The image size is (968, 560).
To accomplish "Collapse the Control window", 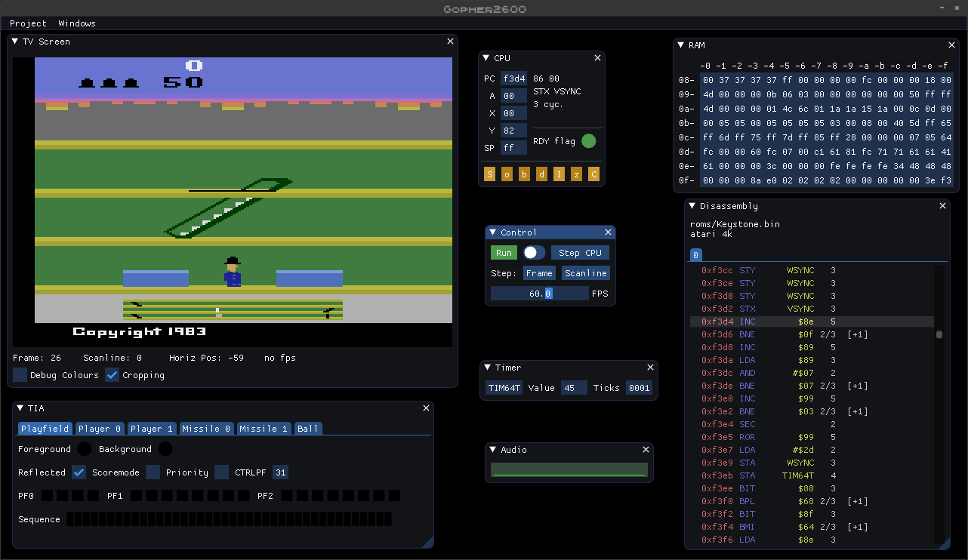I will pos(492,232).
